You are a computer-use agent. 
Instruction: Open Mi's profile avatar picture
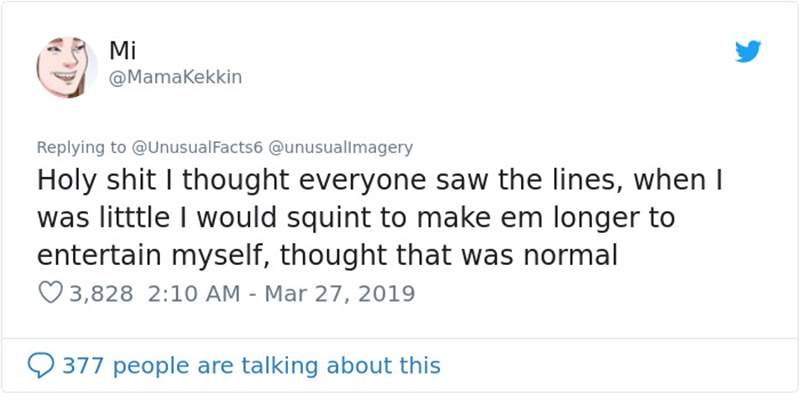click(66, 67)
